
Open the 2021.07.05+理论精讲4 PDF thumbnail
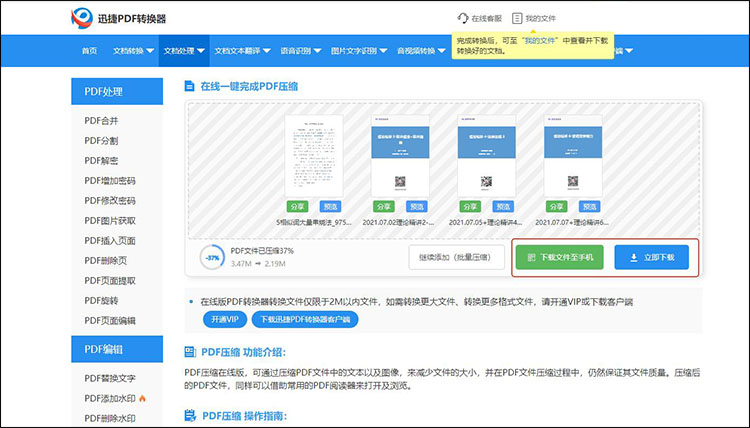486,156
